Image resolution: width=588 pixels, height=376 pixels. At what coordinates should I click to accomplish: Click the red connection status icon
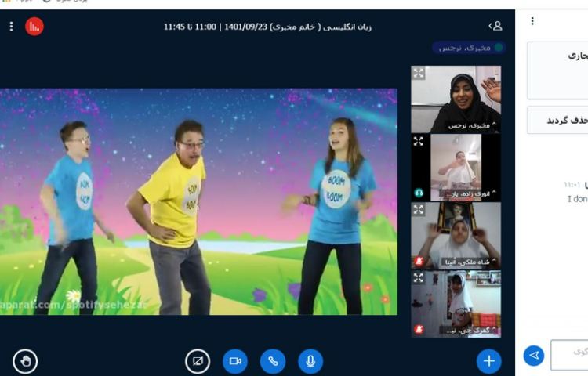(x=34, y=27)
